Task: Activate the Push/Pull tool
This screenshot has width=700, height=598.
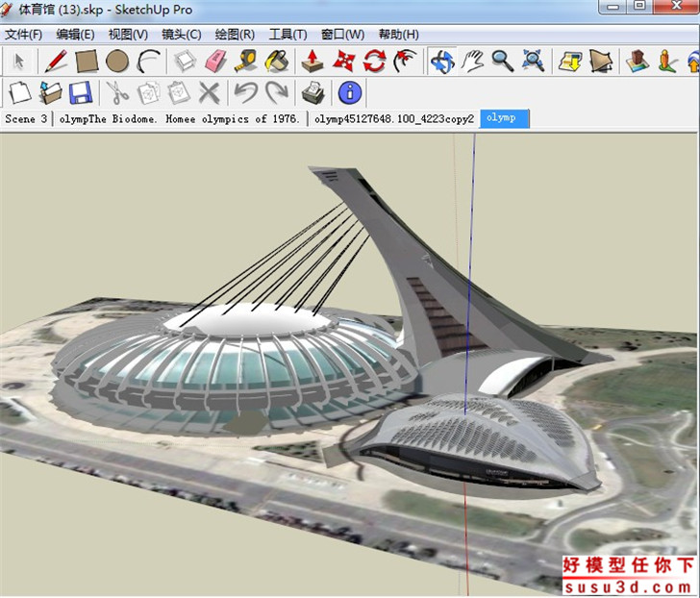Action: (312, 62)
